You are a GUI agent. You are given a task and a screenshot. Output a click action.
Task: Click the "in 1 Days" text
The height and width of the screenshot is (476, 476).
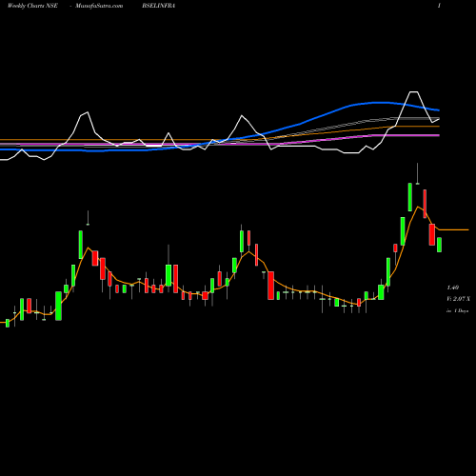(x=458, y=311)
